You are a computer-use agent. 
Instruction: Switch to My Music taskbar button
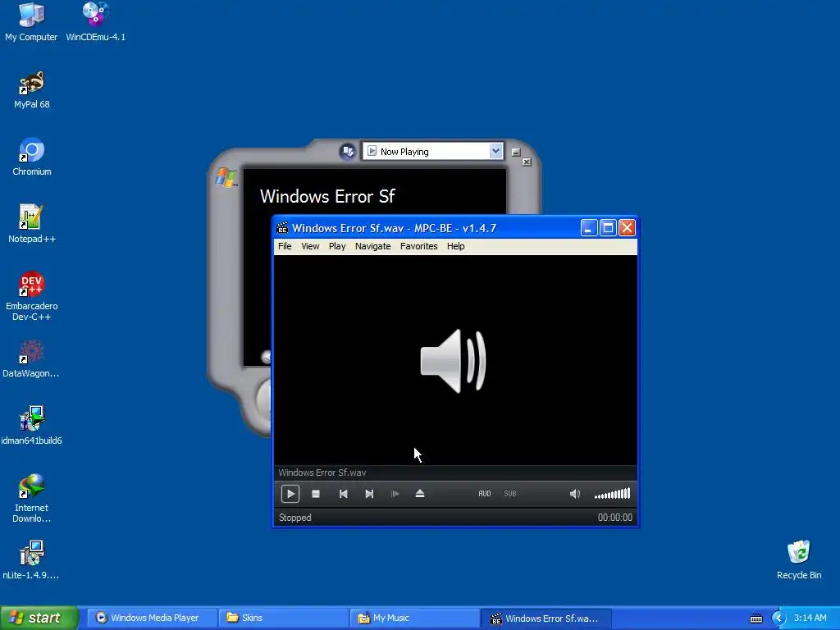[x=414, y=618]
